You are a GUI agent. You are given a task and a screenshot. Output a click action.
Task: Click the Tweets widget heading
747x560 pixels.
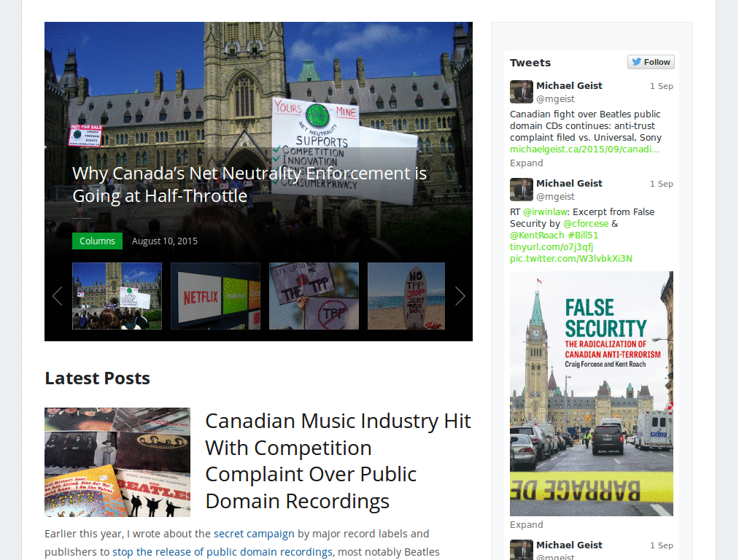point(530,63)
